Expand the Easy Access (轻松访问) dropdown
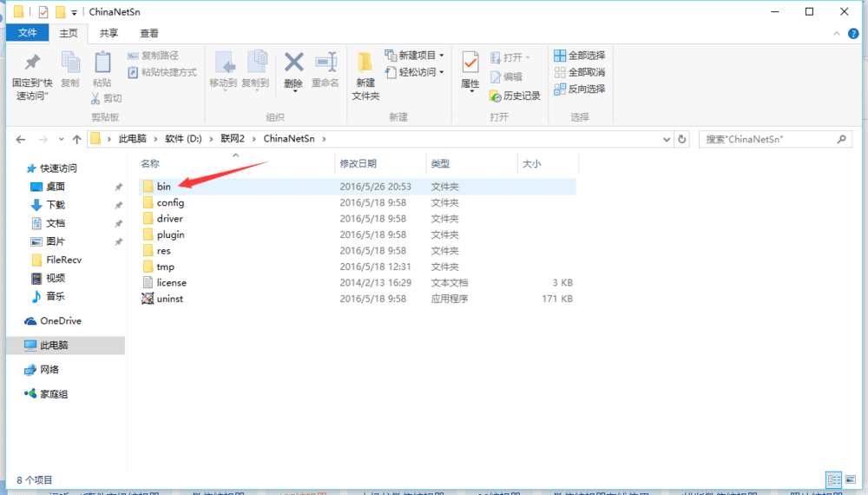This screenshot has height=495, width=868. (x=415, y=72)
